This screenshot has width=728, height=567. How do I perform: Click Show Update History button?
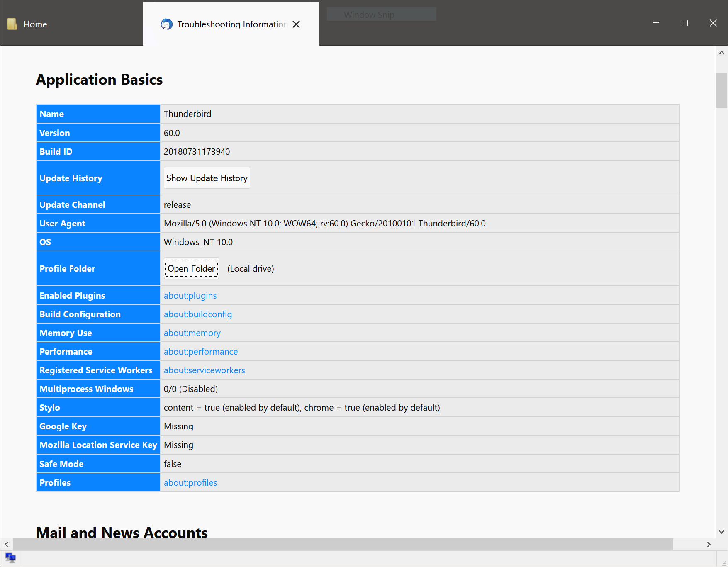[x=207, y=178]
